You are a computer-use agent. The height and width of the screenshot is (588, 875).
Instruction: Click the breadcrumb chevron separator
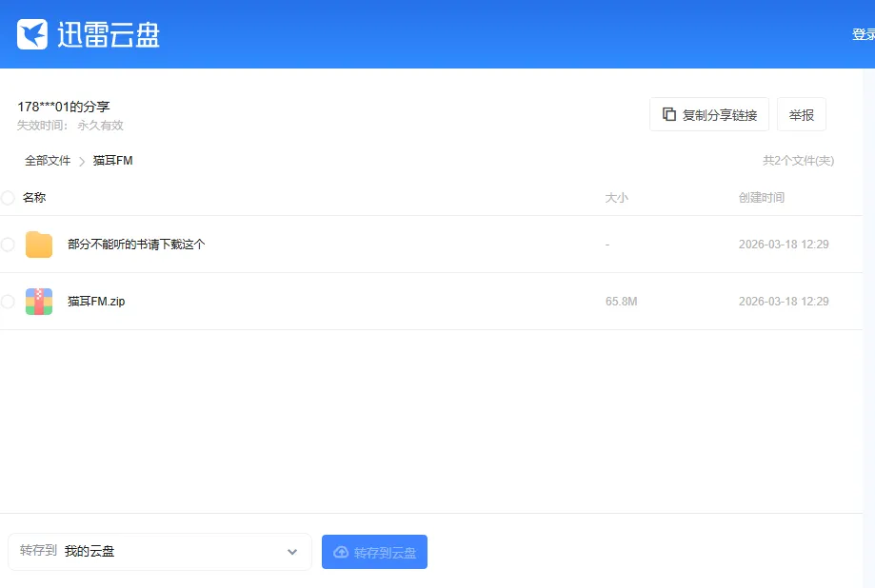(x=82, y=161)
